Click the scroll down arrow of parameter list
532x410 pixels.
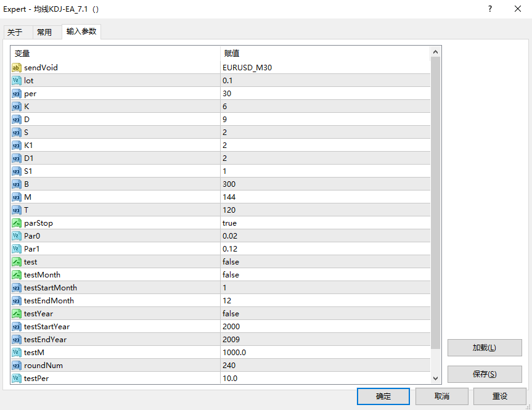pyautogui.click(x=436, y=378)
